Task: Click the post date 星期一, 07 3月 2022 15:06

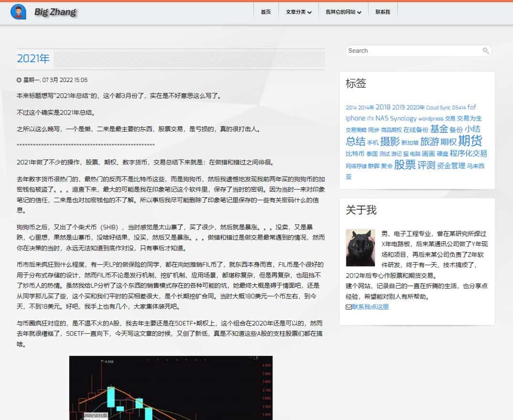Action: coord(55,80)
